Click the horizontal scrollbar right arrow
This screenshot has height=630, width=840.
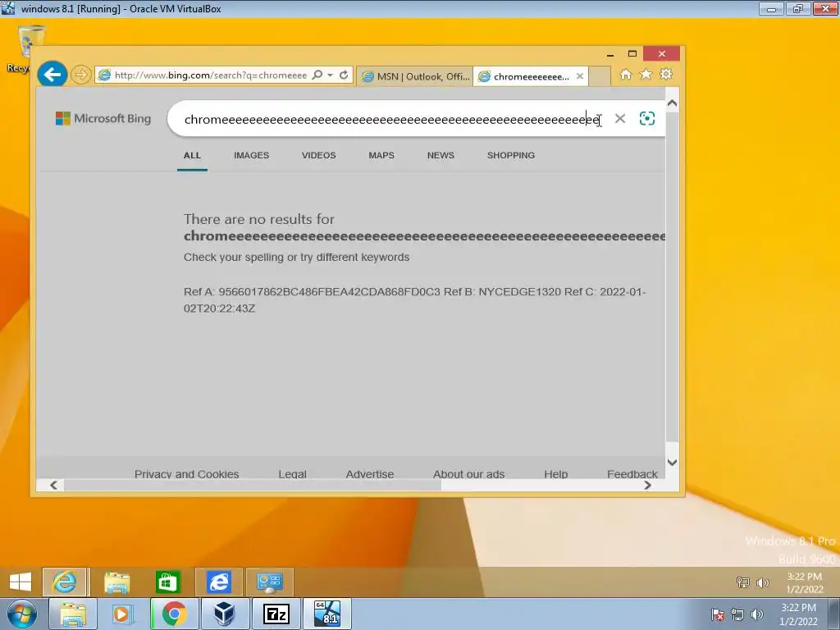(x=648, y=485)
